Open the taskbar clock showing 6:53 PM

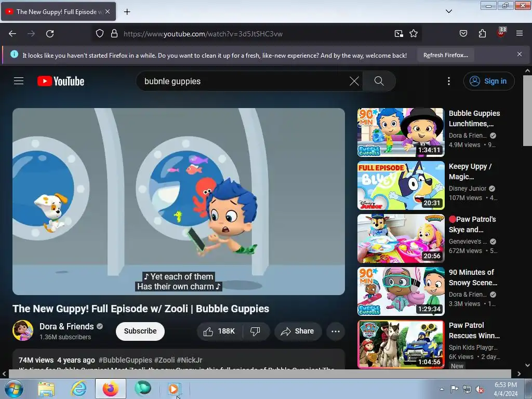506,389
